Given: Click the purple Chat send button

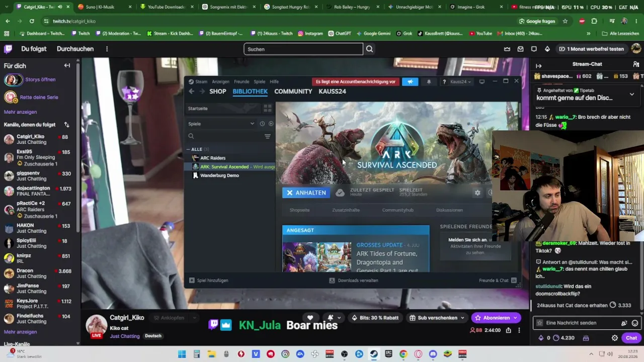Looking at the screenshot, I should click(x=631, y=338).
